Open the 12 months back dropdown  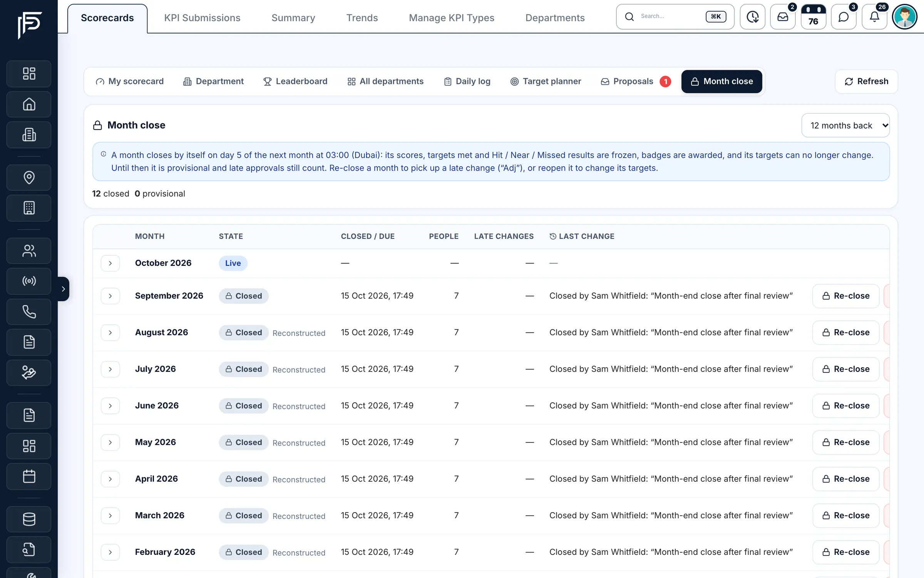click(845, 125)
